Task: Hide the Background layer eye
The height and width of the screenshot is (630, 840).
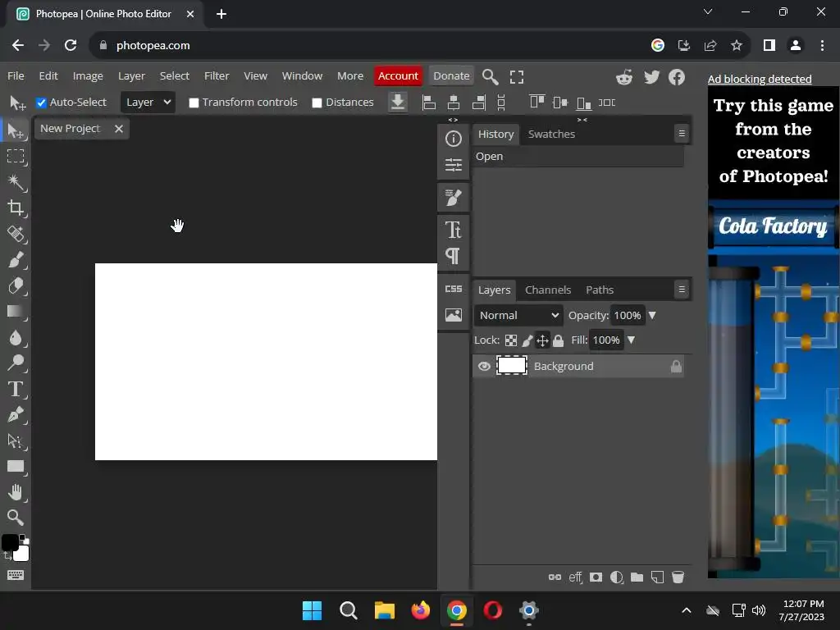Action: tap(484, 367)
